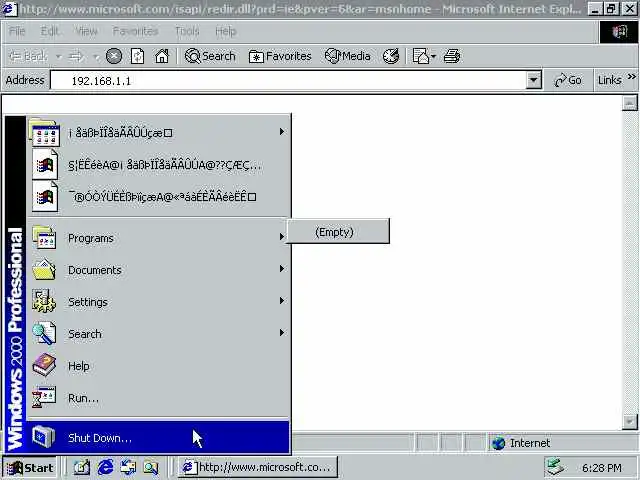Click the Forward arrow button
This screenshot has height=480, width=640.
click(x=76, y=56)
